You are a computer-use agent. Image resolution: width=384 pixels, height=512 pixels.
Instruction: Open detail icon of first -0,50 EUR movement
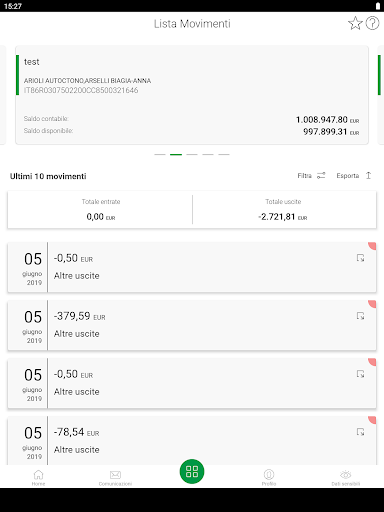(360, 258)
